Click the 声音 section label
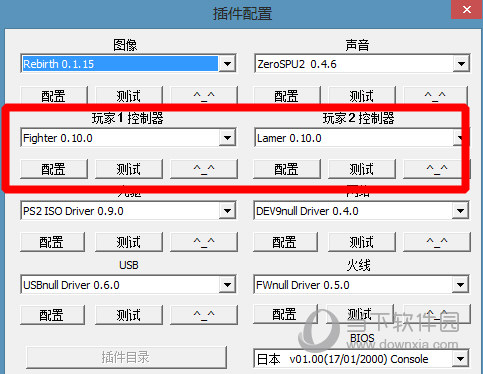Screen dimensions: 483x374 tap(357, 45)
